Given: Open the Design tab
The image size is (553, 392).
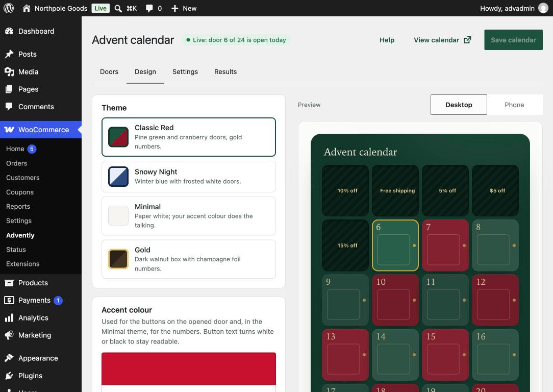Looking at the screenshot, I should (x=145, y=71).
